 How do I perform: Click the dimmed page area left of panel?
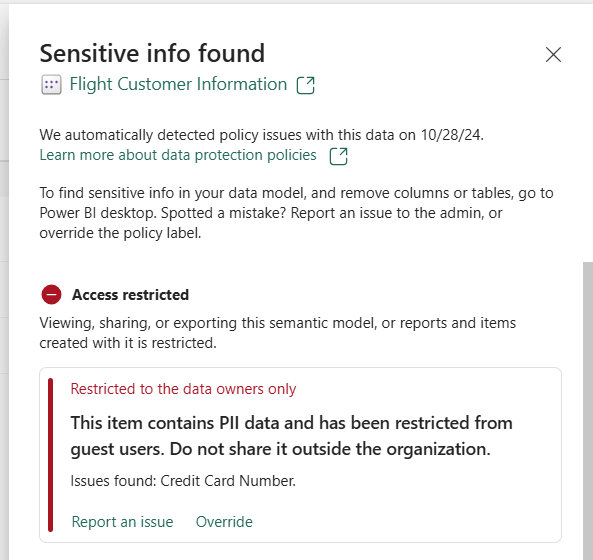pos(4,282)
